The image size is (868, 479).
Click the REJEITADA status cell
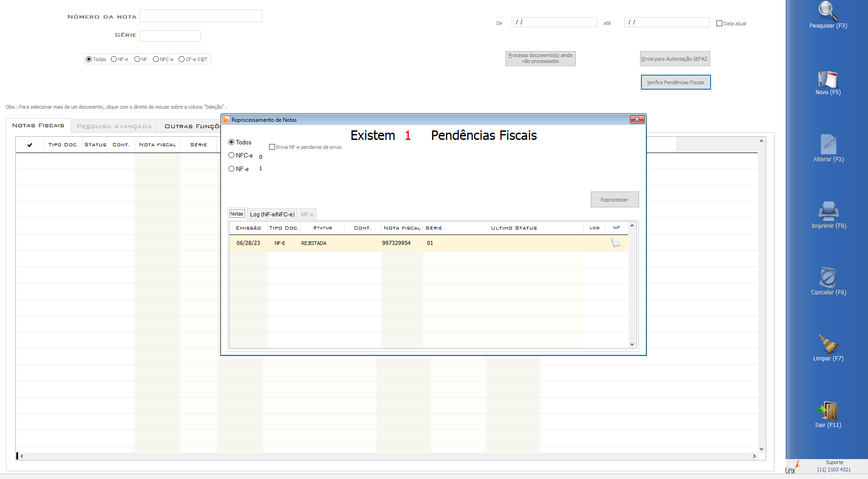pos(314,243)
